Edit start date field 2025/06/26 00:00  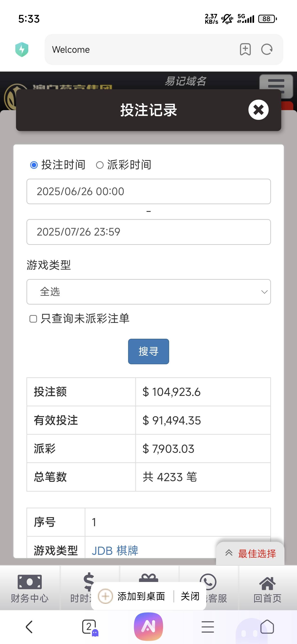149,191
